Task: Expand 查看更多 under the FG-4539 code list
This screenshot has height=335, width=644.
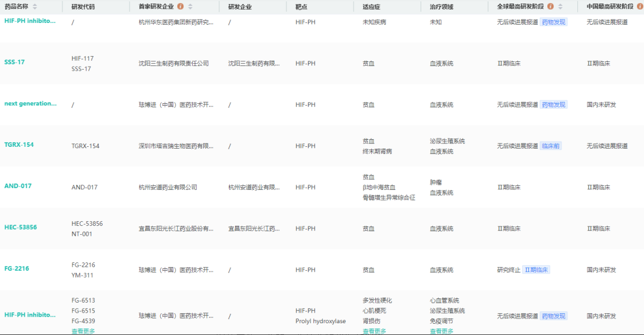Action: [x=83, y=331]
